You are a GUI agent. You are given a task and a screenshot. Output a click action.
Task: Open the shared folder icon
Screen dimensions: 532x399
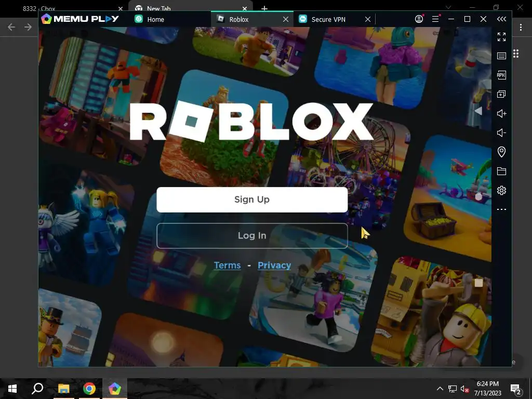click(501, 171)
